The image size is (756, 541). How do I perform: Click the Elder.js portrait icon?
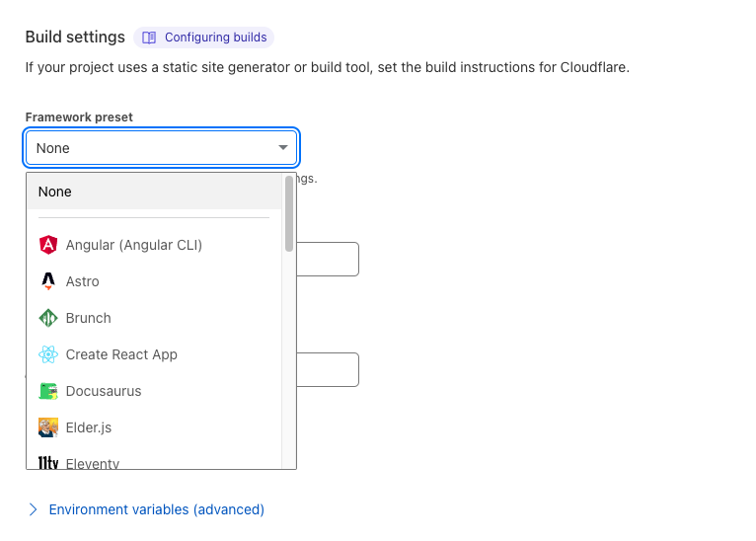coord(48,427)
